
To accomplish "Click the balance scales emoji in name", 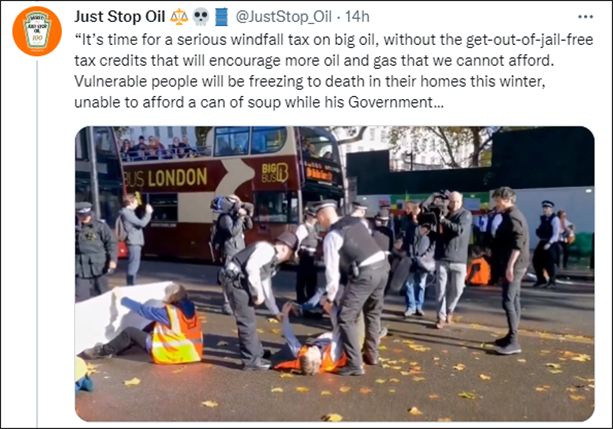I will click(x=179, y=17).
